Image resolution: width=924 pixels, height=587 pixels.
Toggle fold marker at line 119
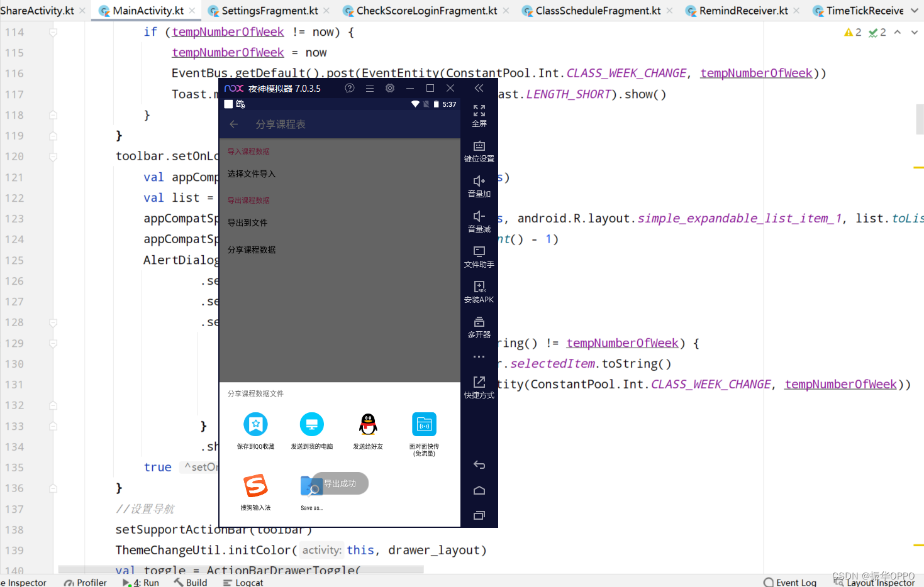[x=53, y=136]
